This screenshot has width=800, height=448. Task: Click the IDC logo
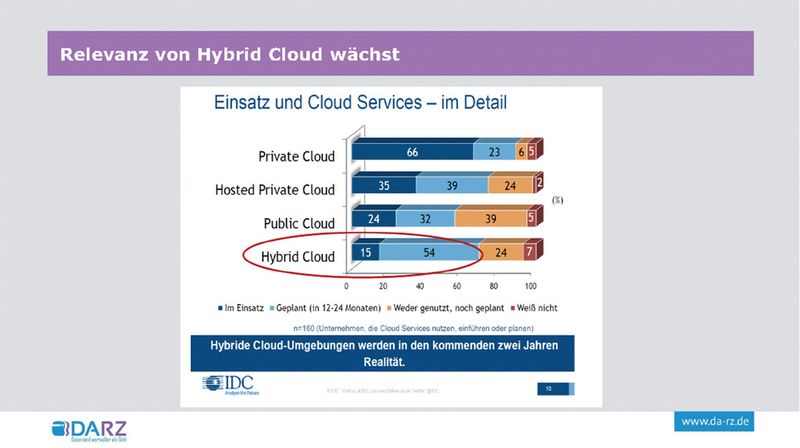click(x=230, y=385)
